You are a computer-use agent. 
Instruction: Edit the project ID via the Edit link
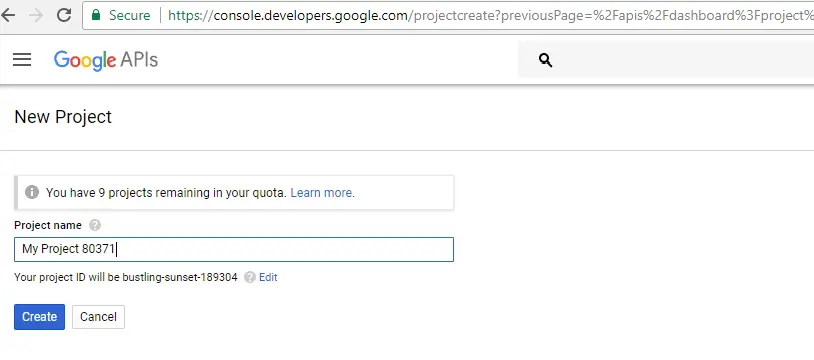tap(268, 277)
